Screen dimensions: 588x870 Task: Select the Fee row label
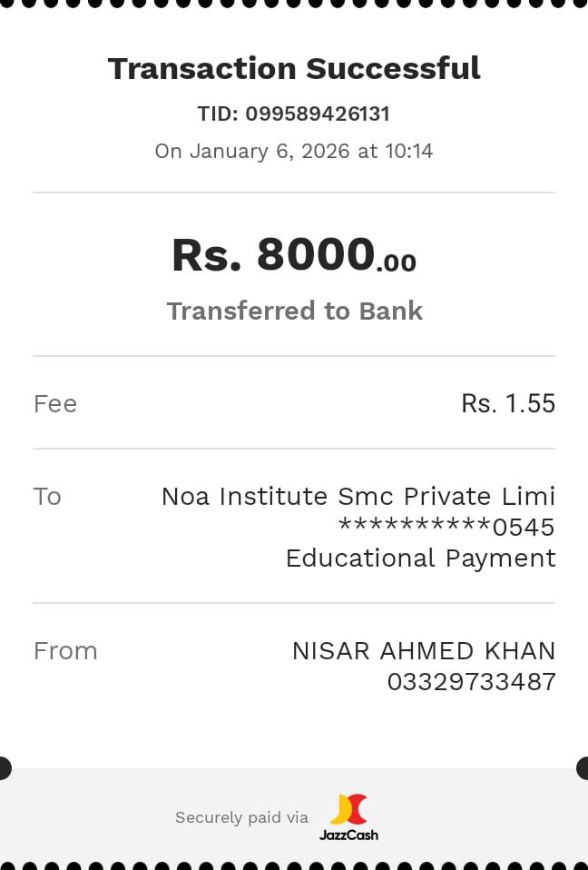55,404
